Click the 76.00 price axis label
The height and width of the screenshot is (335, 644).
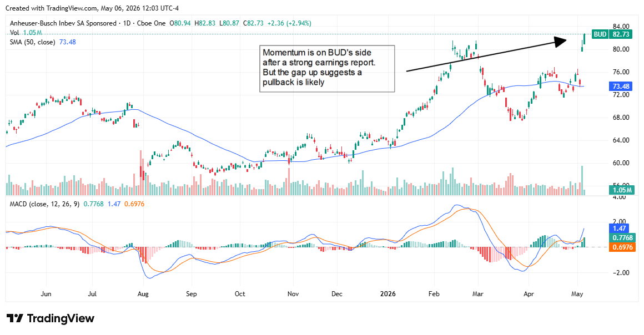click(621, 72)
